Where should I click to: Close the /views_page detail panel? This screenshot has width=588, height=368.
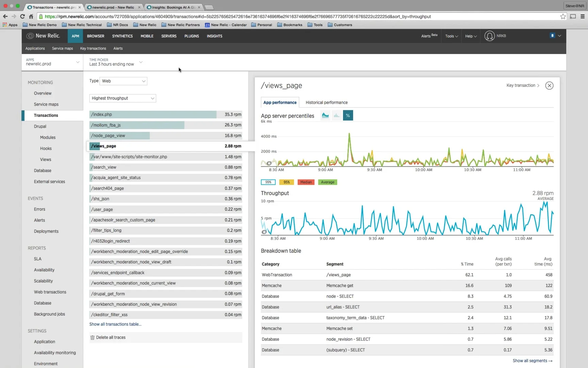coord(549,86)
